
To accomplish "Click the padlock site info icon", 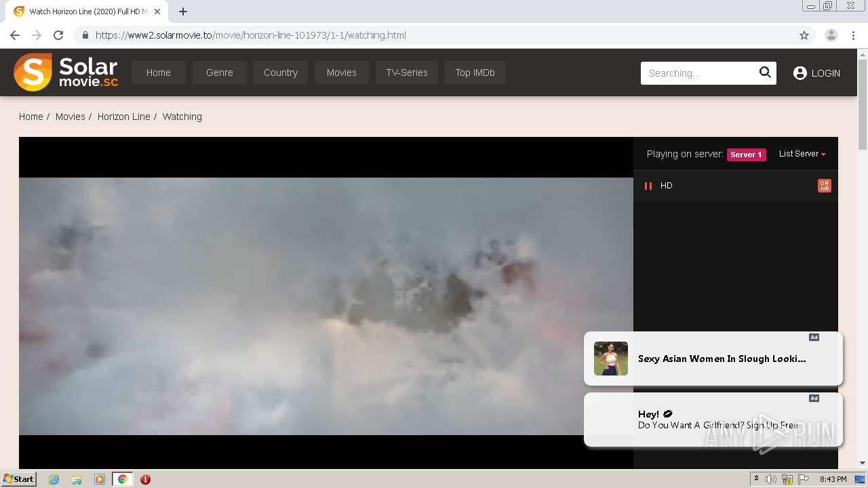I will click(85, 35).
